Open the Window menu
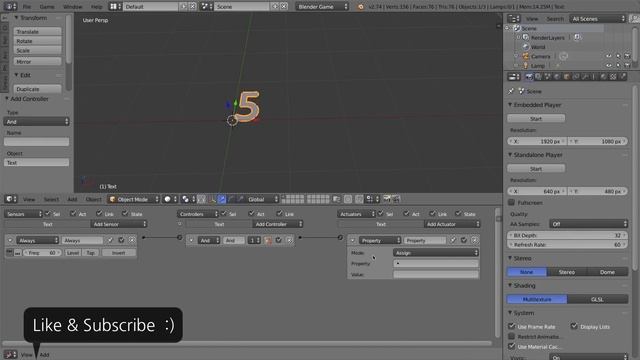The image size is (640, 360). pyautogui.click(x=73, y=7)
